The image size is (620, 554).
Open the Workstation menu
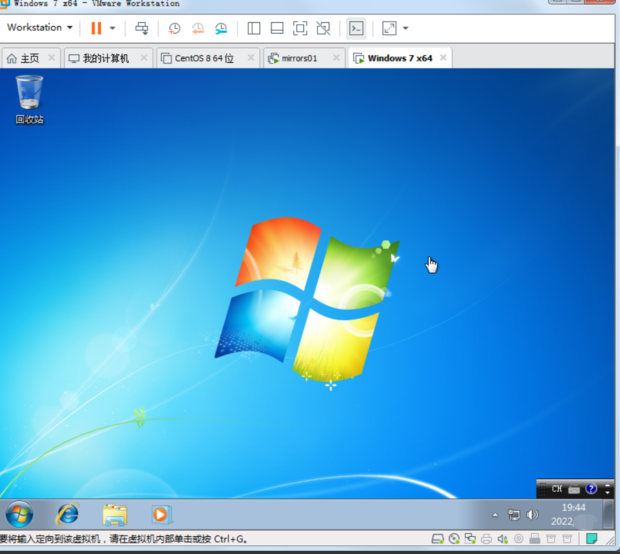click(x=40, y=28)
